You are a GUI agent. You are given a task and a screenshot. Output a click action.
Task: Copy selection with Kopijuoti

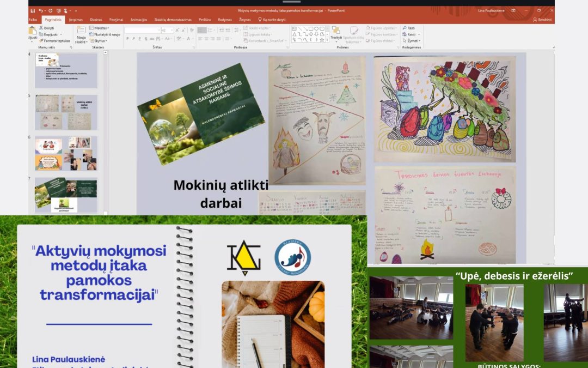[49, 34]
